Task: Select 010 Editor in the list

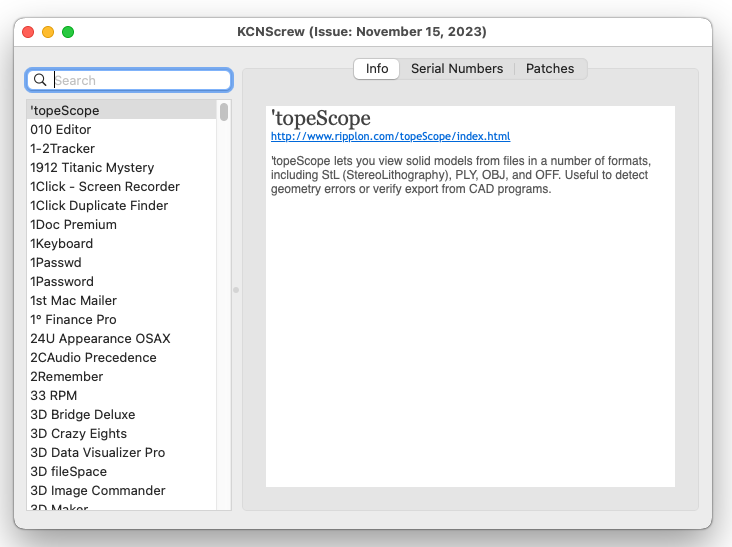Action: pos(61,130)
